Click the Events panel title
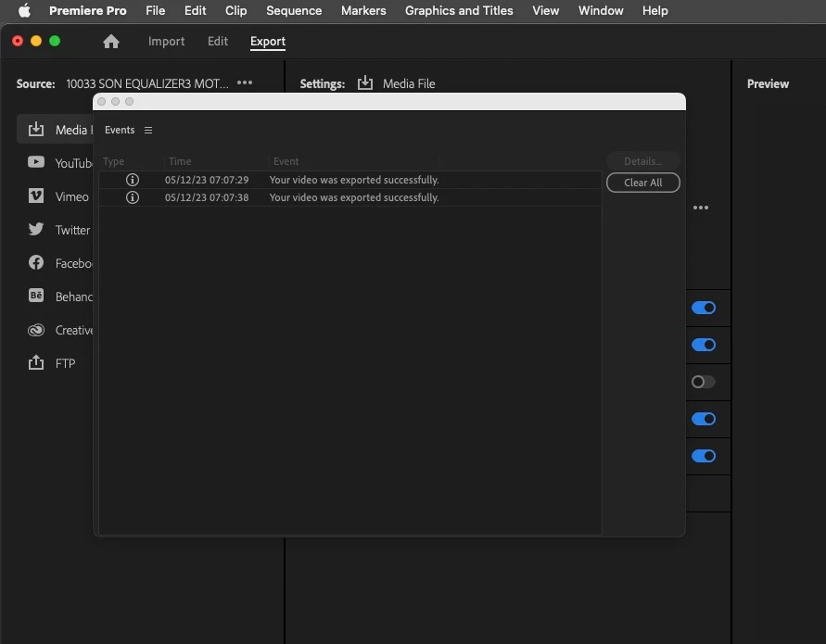 (x=120, y=130)
